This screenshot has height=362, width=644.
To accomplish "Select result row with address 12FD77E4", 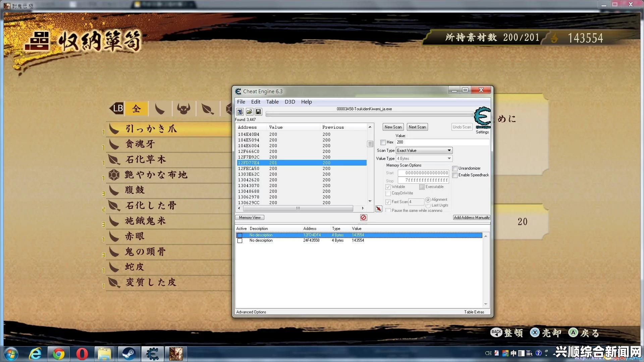I will coord(302,163).
